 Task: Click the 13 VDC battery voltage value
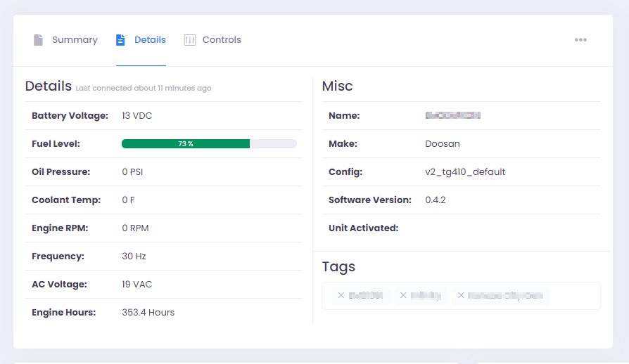(136, 115)
